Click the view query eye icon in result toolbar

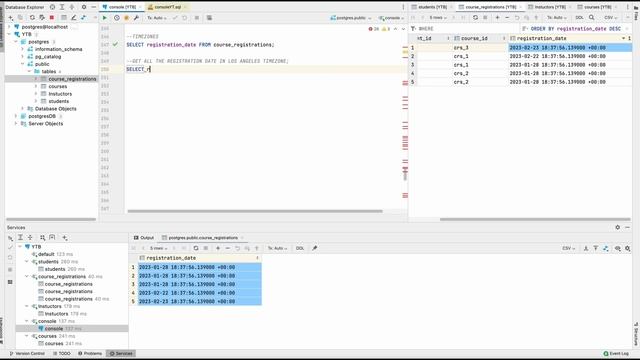[618, 248]
